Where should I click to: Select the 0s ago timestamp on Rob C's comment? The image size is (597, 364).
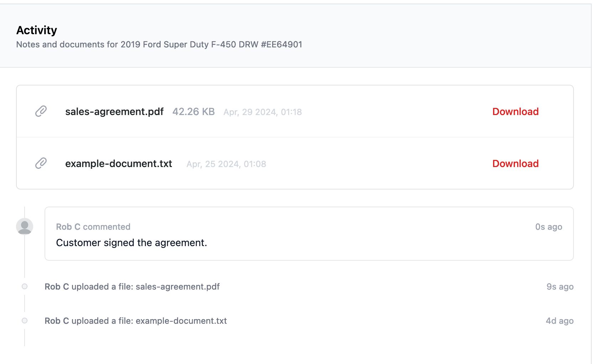(x=549, y=227)
